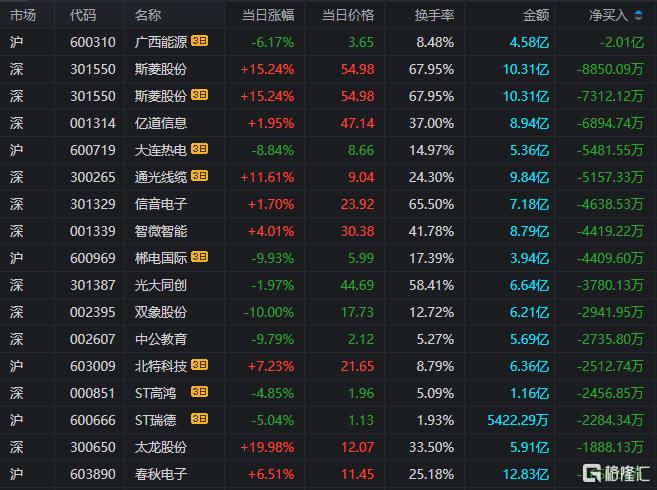Click daily change +11.61%
Image resolution: width=657 pixels, height=490 pixels.
point(267,177)
